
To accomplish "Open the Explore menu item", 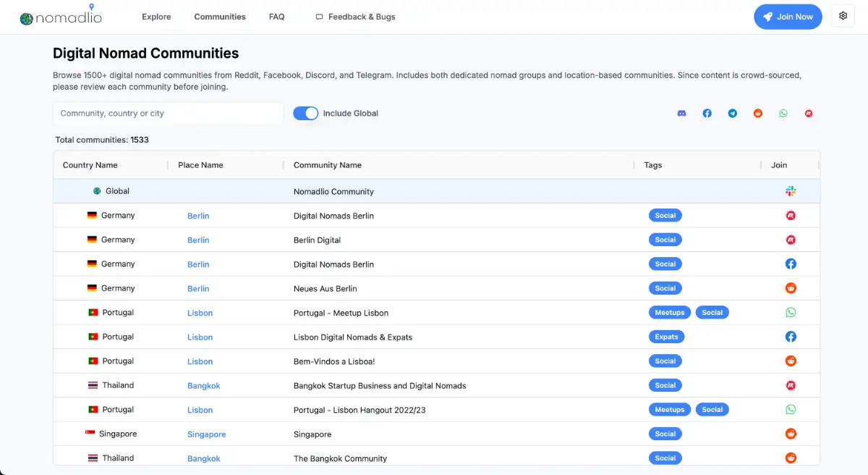I will click(x=156, y=17).
